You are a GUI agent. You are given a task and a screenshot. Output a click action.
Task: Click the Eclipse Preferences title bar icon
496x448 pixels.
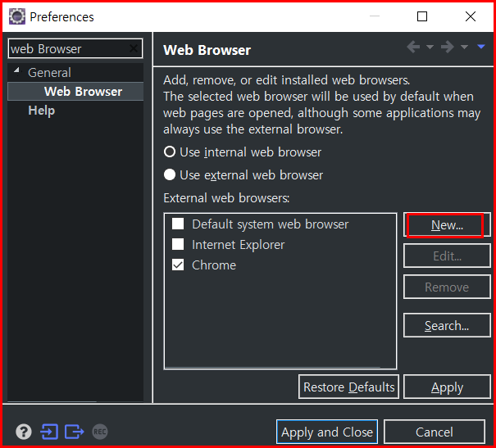[x=16, y=16]
